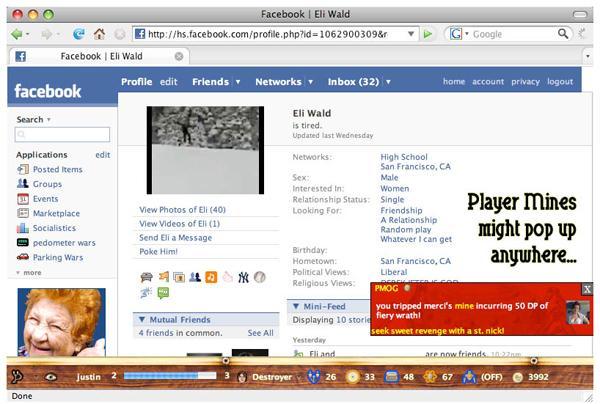Click View Videos of Eli (1)

179,223
